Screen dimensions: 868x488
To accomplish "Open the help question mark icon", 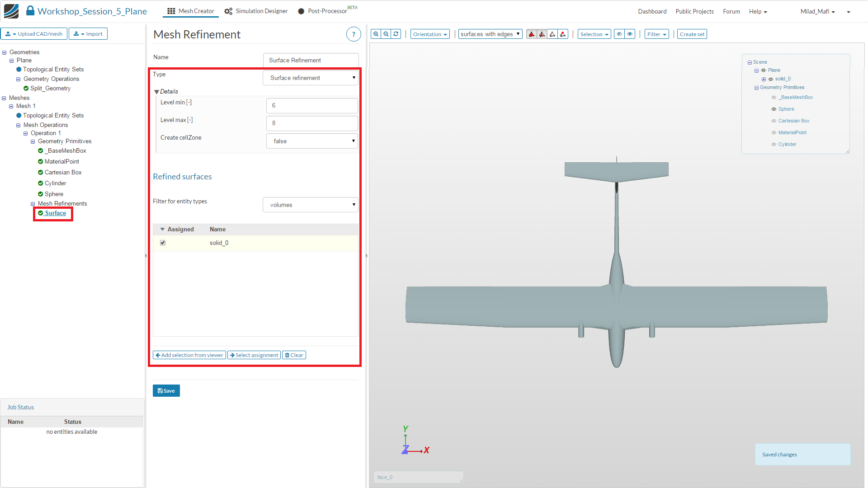I will 353,34.
